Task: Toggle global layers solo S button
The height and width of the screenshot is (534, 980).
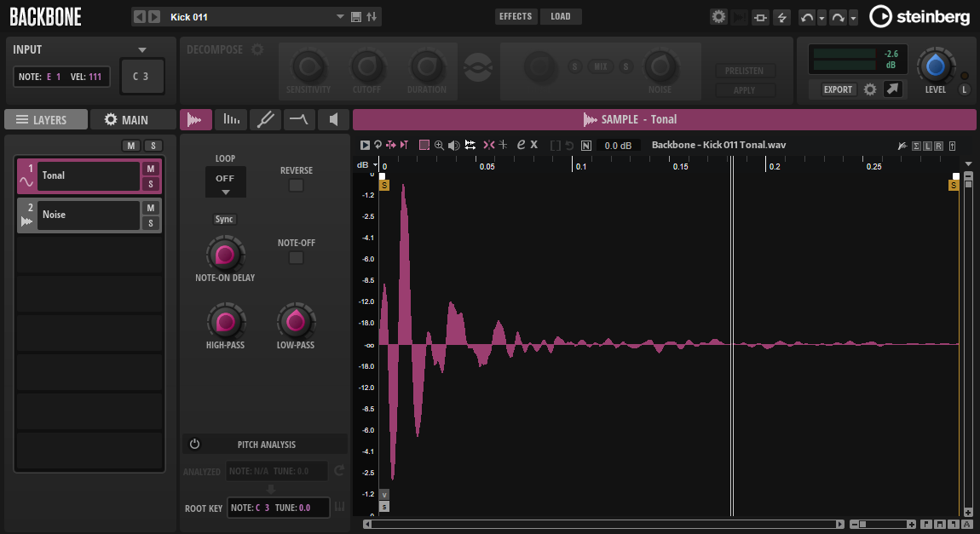Action: tap(153, 146)
